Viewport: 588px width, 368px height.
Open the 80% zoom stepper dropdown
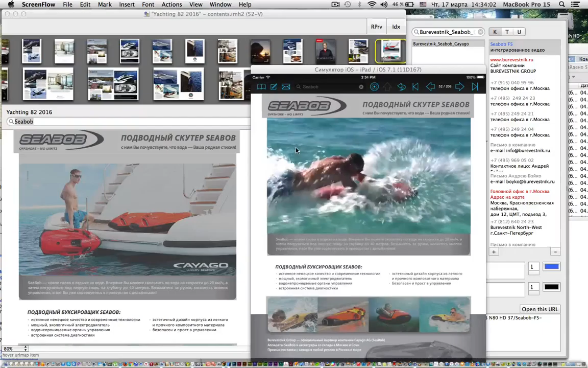point(26,349)
